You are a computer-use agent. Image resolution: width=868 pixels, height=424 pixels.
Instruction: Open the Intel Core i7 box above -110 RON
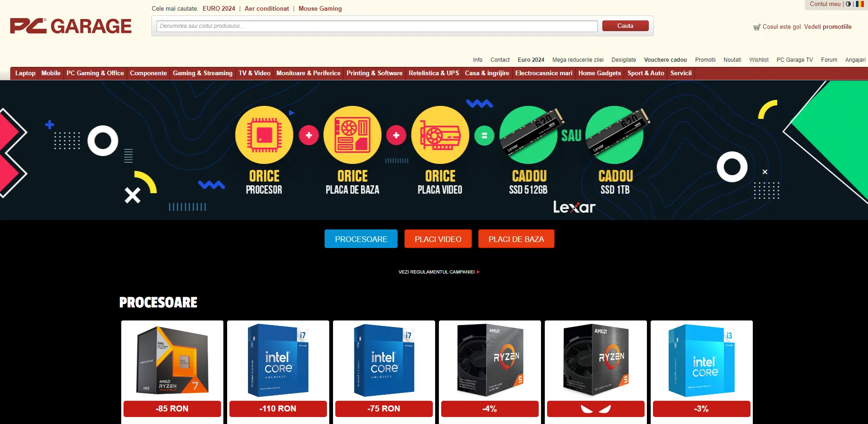pyautogui.click(x=278, y=360)
